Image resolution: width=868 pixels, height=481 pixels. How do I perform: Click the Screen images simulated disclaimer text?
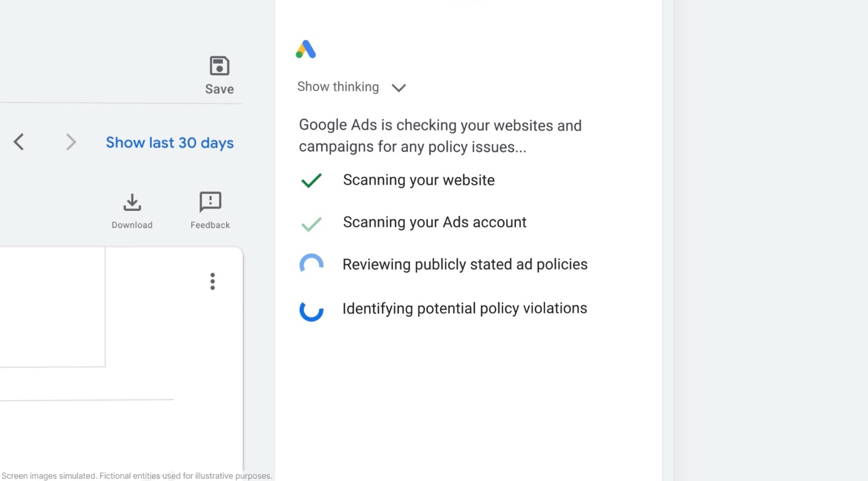[x=137, y=476]
